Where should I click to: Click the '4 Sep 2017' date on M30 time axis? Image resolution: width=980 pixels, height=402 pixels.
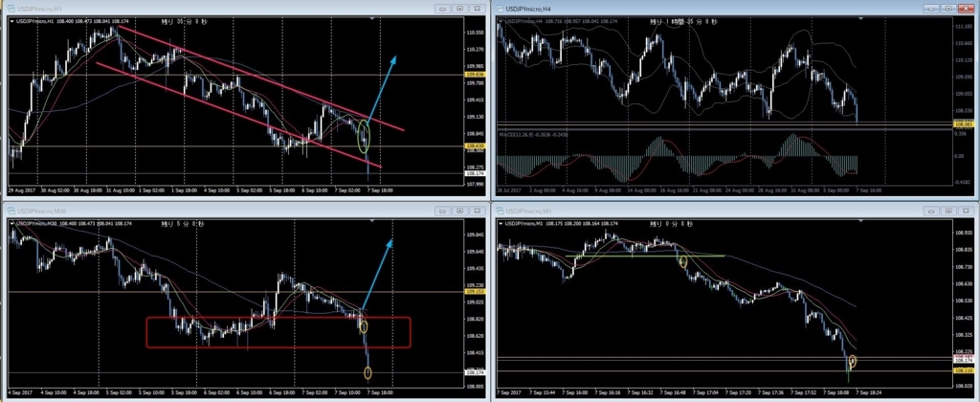click(19, 392)
